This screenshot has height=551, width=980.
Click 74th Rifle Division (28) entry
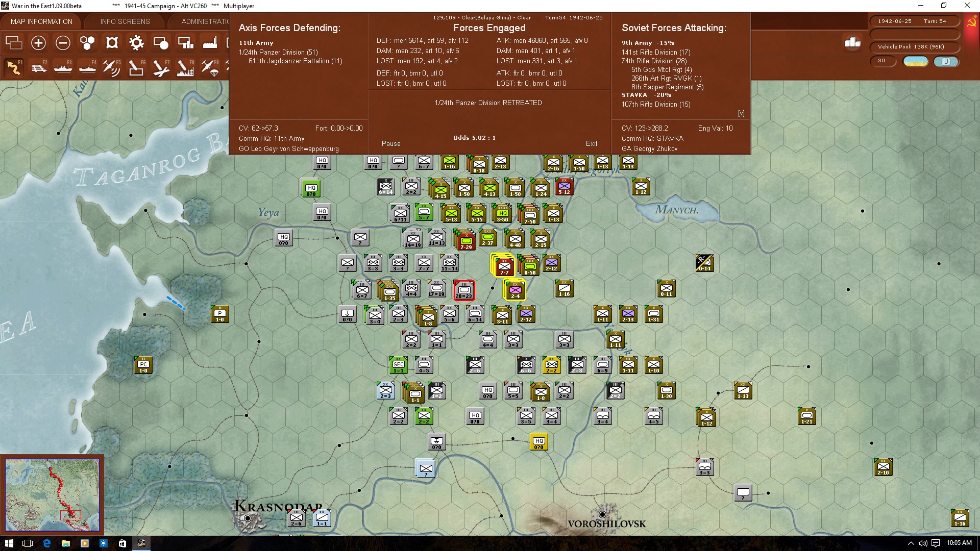[x=654, y=61]
